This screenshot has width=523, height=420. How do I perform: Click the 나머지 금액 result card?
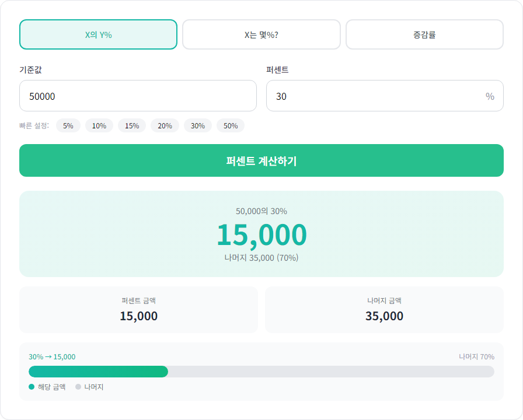click(x=385, y=309)
